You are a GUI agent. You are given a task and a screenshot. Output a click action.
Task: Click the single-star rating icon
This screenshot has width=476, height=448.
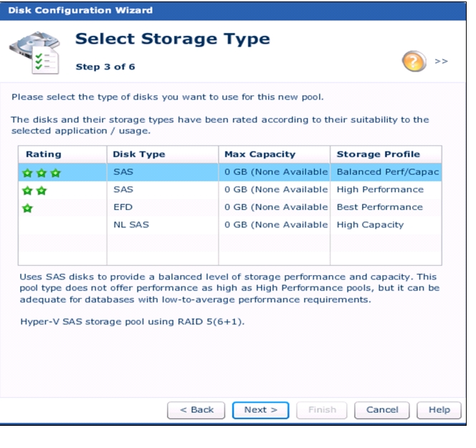27,208
